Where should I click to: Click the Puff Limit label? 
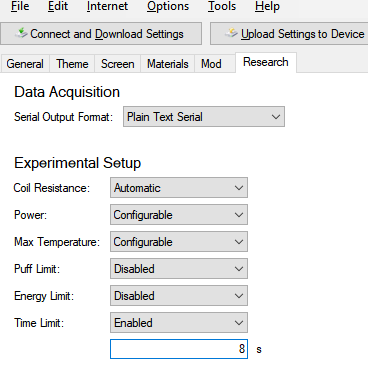37,269
